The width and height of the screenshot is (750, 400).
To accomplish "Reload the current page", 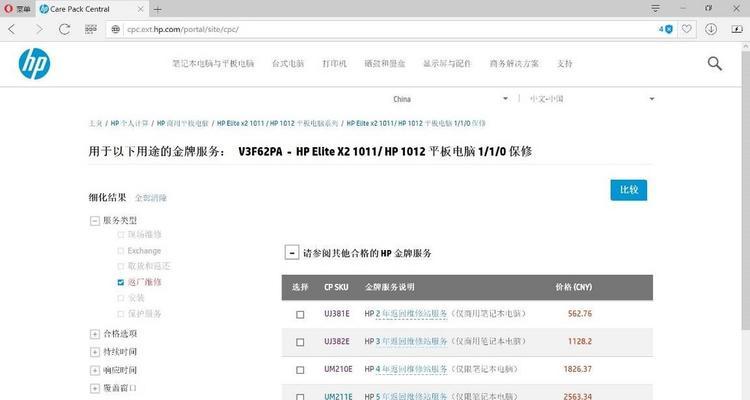I will (65, 29).
